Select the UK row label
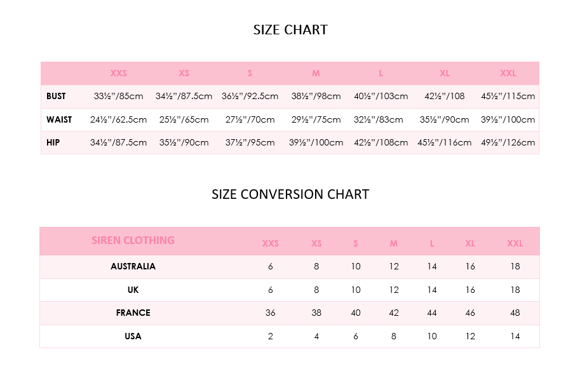Viewport: 587px width, 392px height. pyautogui.click(x=133, y=290)
